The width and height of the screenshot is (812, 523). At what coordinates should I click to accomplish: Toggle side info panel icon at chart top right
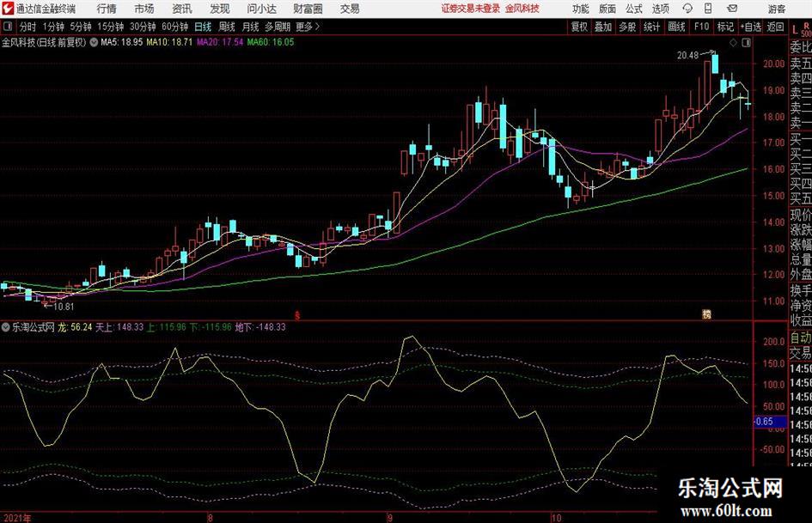pos(746,43)
